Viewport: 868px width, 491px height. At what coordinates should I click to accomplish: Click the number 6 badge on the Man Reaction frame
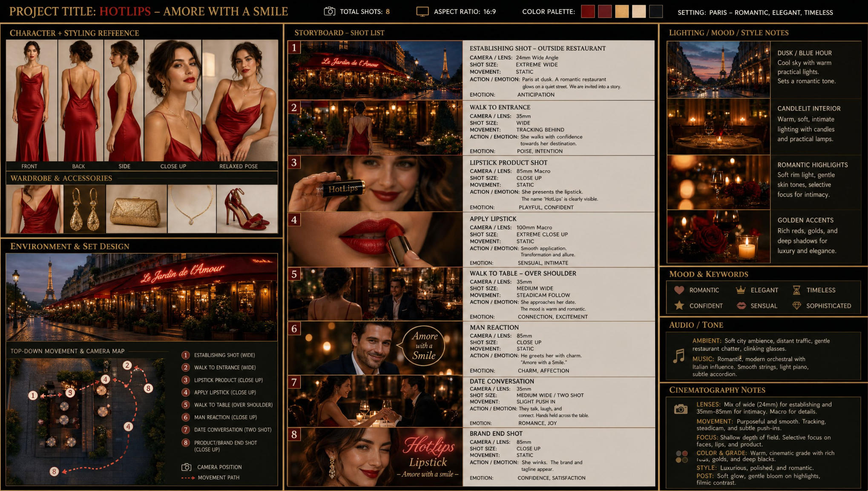[x=294, y=328]
